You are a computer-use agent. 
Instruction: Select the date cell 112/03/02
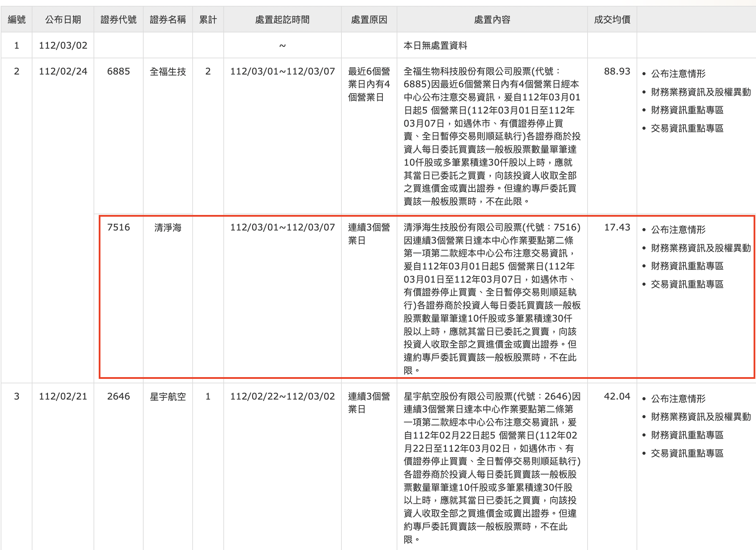[63, 46]
